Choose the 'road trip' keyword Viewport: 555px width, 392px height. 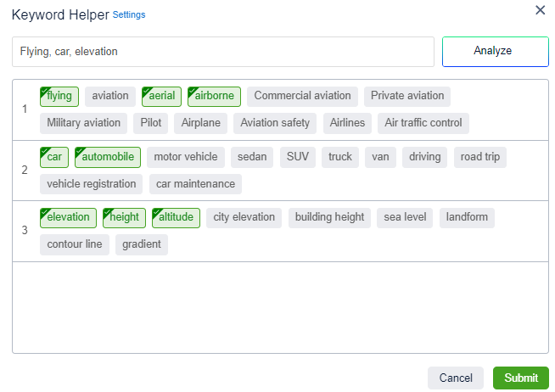coord(479,157)
